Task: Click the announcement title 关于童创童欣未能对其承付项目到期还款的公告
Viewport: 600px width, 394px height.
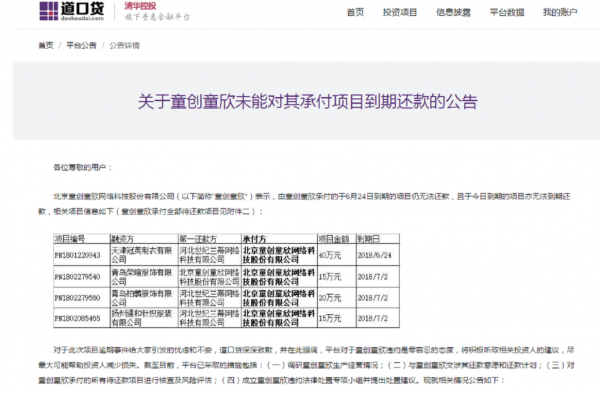Action: coord(308,102)
